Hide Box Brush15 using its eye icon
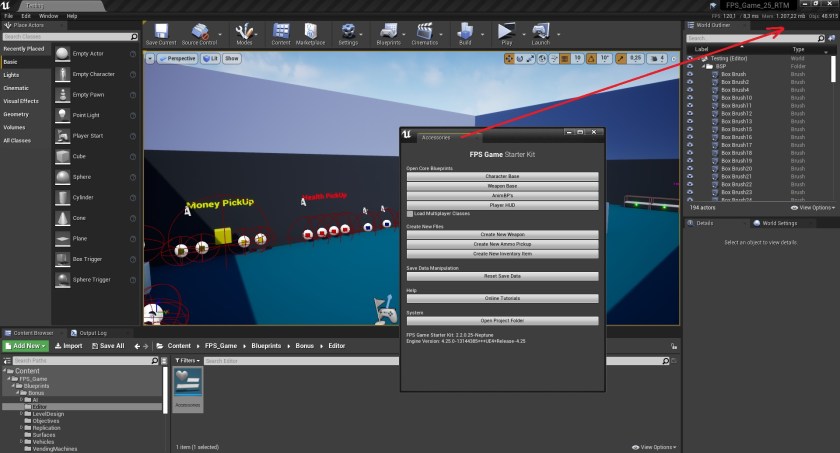The width and height of the screenshot is (840, 453). pos(689,129)
